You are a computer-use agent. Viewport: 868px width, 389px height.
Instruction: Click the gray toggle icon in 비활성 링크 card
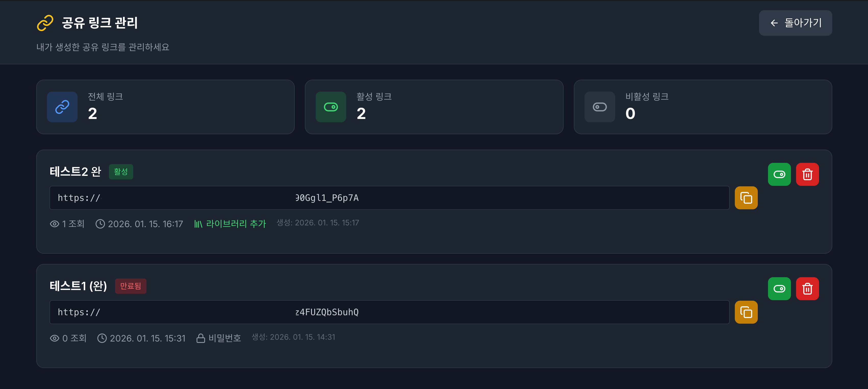click(599, 107)
